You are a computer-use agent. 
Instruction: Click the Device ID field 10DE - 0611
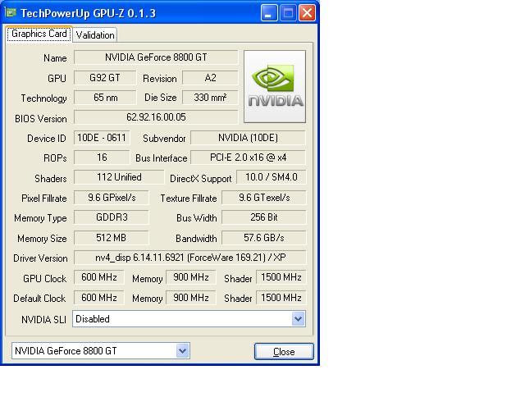(x=102, y=138)
